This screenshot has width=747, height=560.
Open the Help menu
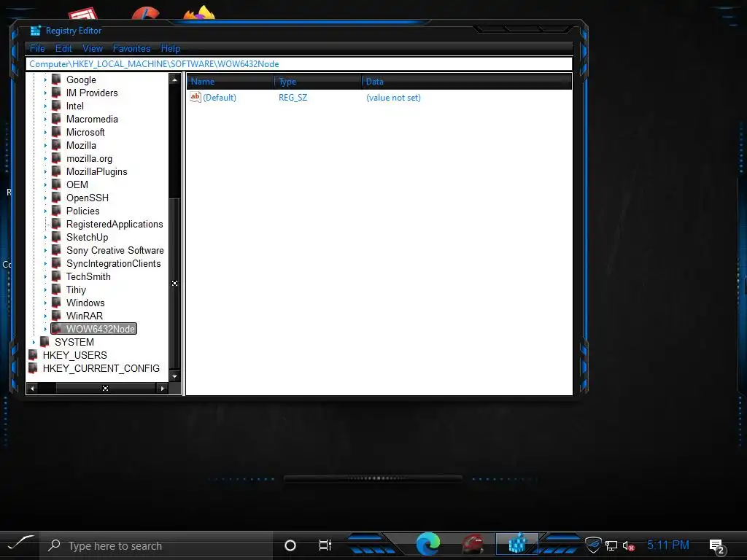tap(171, 48)
